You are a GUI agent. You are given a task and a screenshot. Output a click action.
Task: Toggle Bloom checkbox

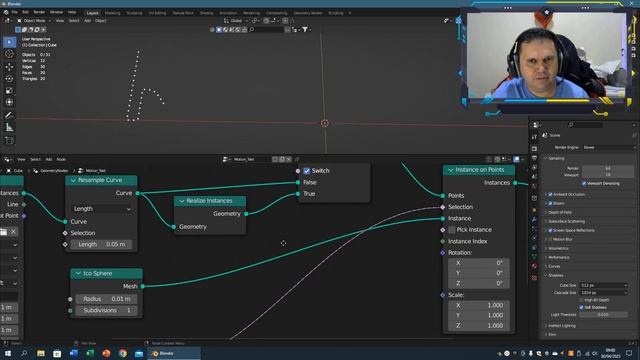coord(550,203)
